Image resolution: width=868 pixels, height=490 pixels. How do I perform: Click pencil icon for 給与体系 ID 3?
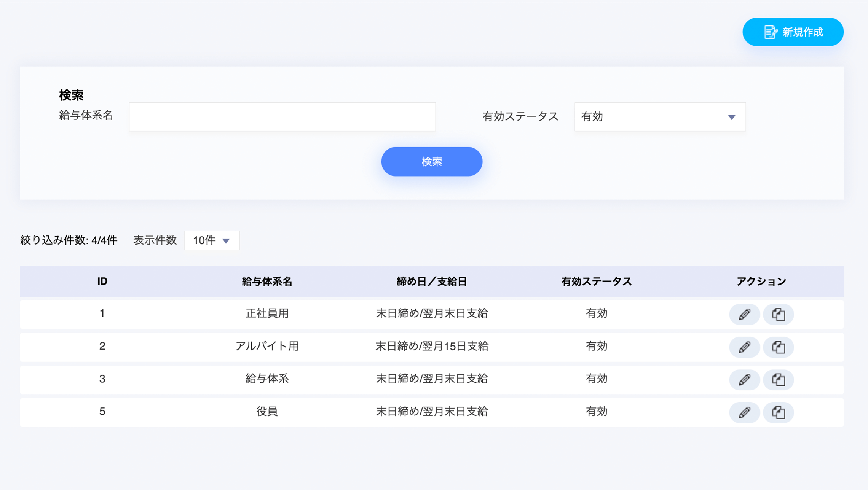[744, 380]
